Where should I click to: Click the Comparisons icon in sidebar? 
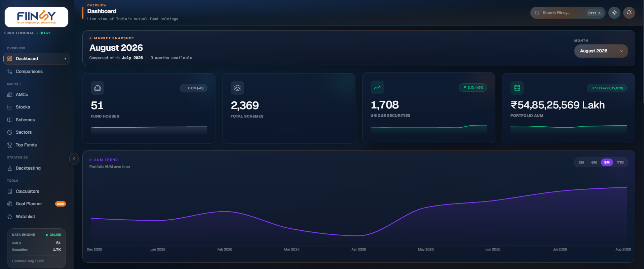point(10,72)
